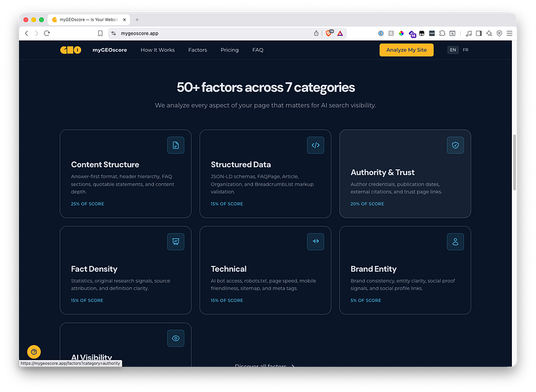Open Leo AI sparkle icon
Screen dimensions: 536x392
[489, 33]
